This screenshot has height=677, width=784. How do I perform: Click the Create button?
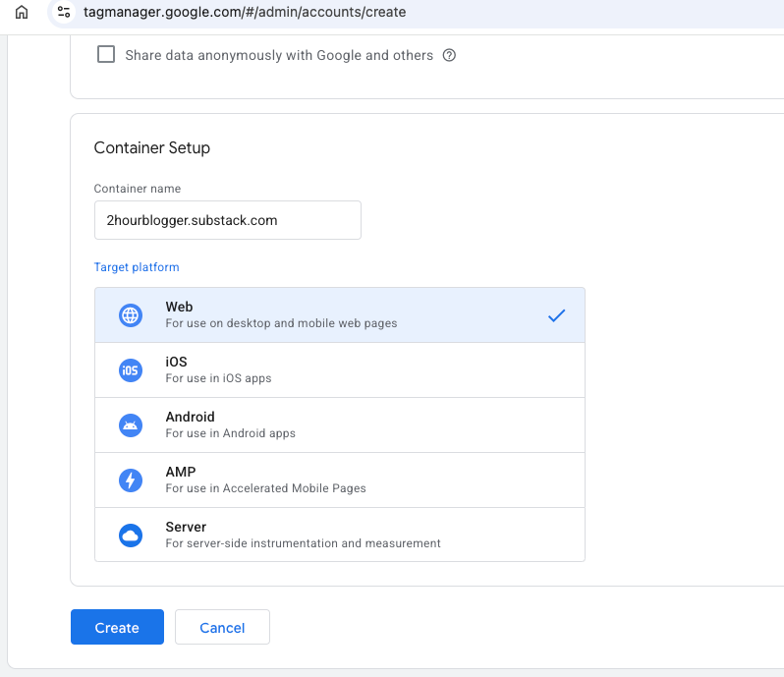pos(117,627)
